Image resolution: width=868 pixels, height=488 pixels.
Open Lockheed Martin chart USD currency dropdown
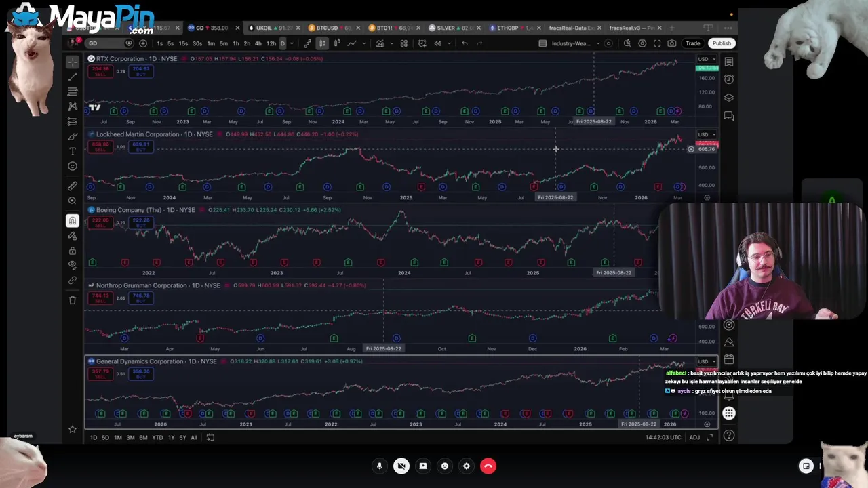(x=706, y=134)
